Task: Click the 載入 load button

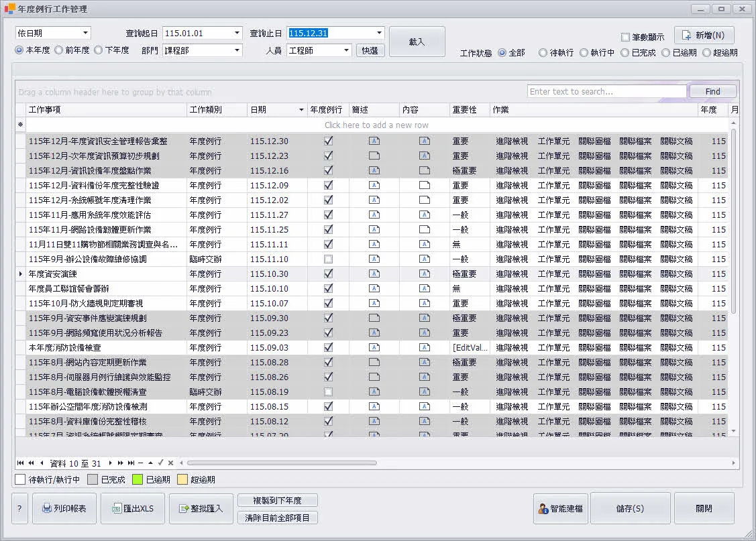Action: 417,42
